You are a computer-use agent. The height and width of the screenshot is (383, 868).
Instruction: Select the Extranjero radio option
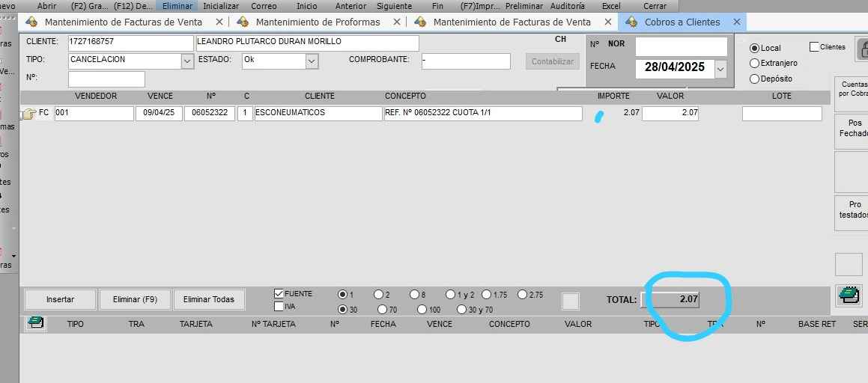pos(755,64)
